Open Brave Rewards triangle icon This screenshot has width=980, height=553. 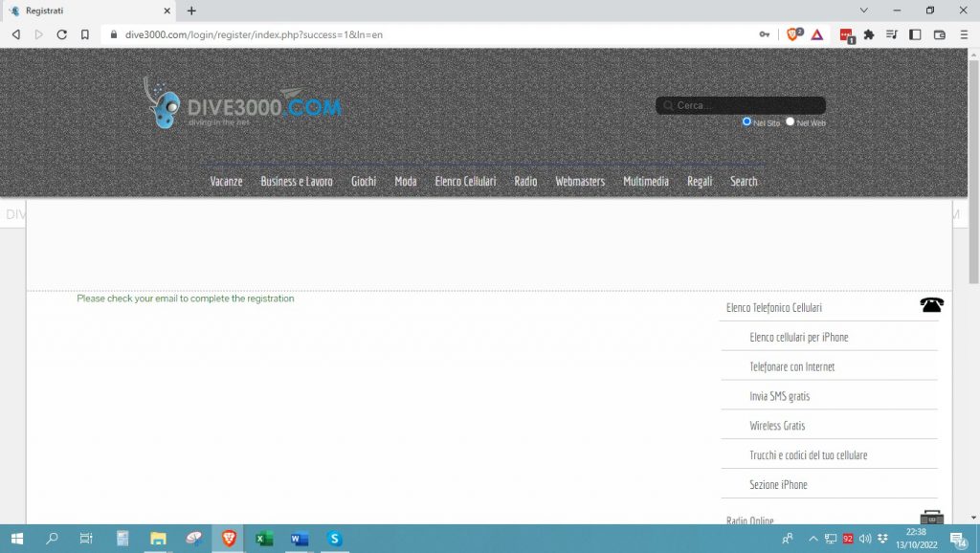[817, 34]
